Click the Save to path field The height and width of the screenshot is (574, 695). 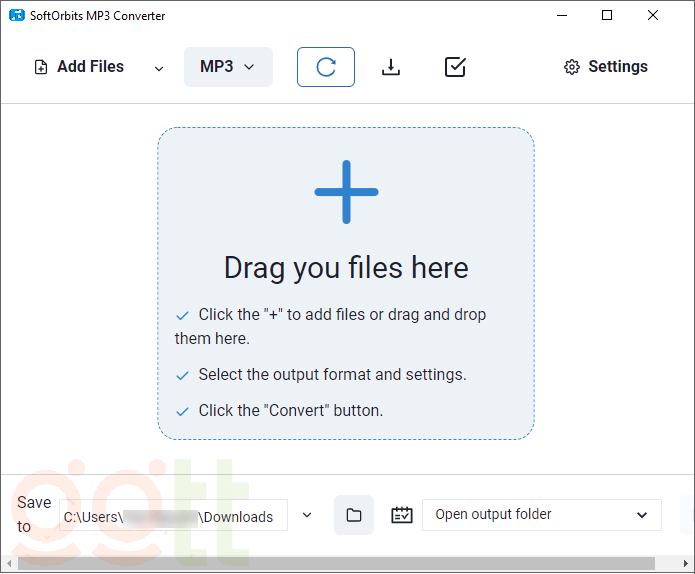[x=172, y=516]
